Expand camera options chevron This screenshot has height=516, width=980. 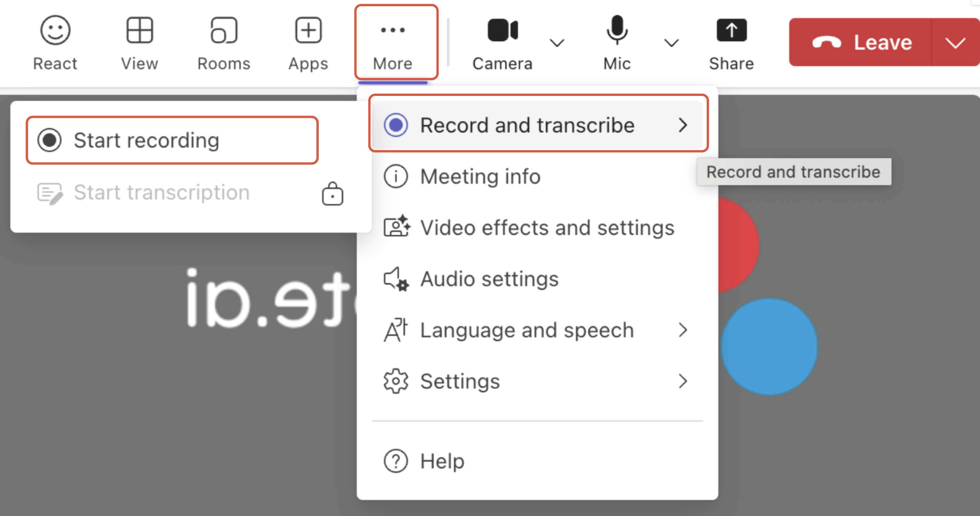(557, 42)
